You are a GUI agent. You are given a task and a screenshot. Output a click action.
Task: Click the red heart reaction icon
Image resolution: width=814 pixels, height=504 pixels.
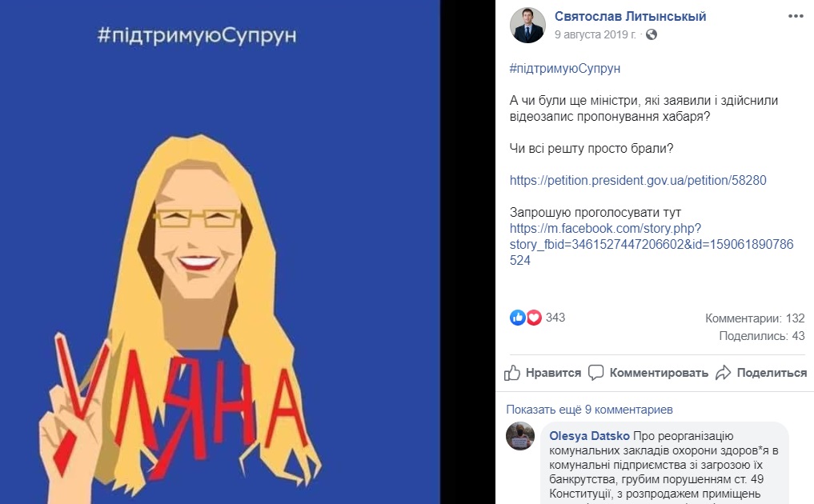pyautogui.click(x=534, y=317)
